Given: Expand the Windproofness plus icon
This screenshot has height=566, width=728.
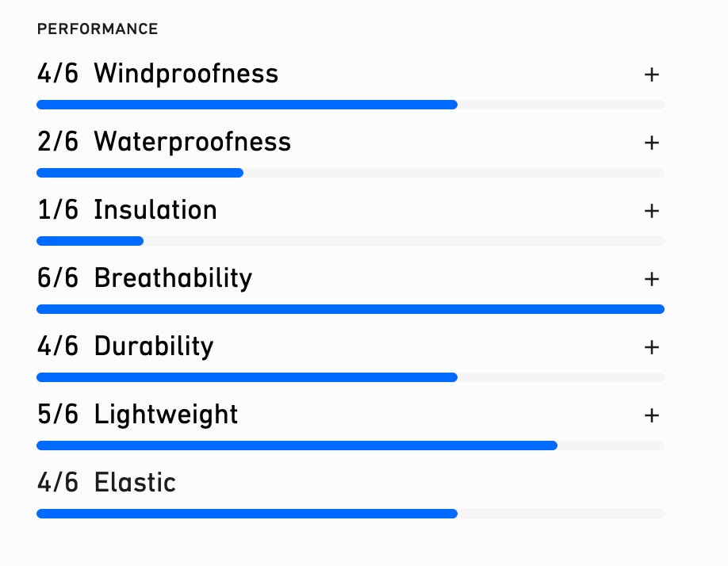Looking at the screenshot, I should pyautogui.click(x=651, y=75).
